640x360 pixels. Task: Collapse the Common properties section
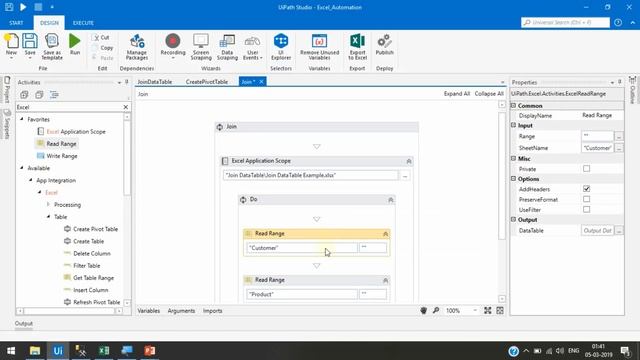tap(513, 105)
